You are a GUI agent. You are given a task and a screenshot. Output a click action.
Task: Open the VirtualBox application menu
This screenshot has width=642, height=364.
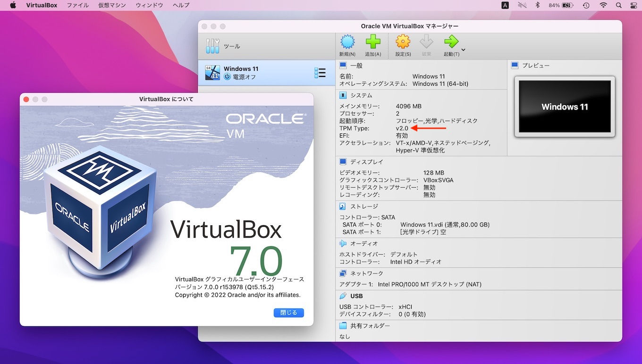click(42, 5)
